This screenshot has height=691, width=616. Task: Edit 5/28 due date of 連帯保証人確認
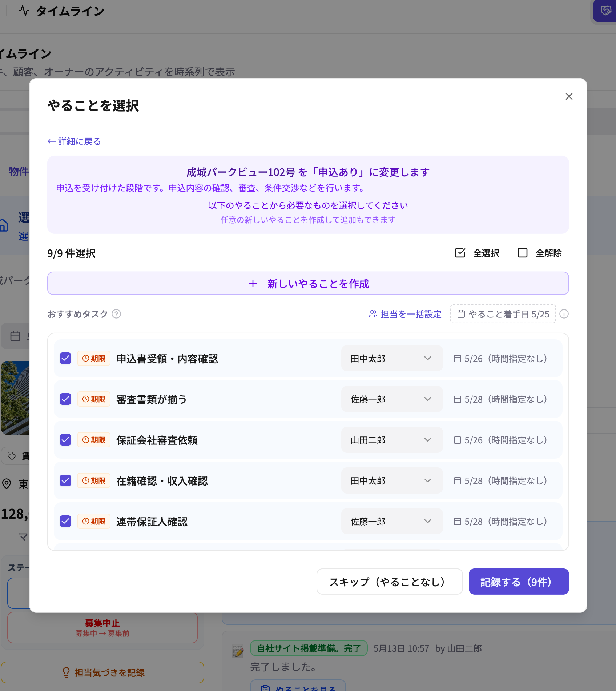pos(500,521)
